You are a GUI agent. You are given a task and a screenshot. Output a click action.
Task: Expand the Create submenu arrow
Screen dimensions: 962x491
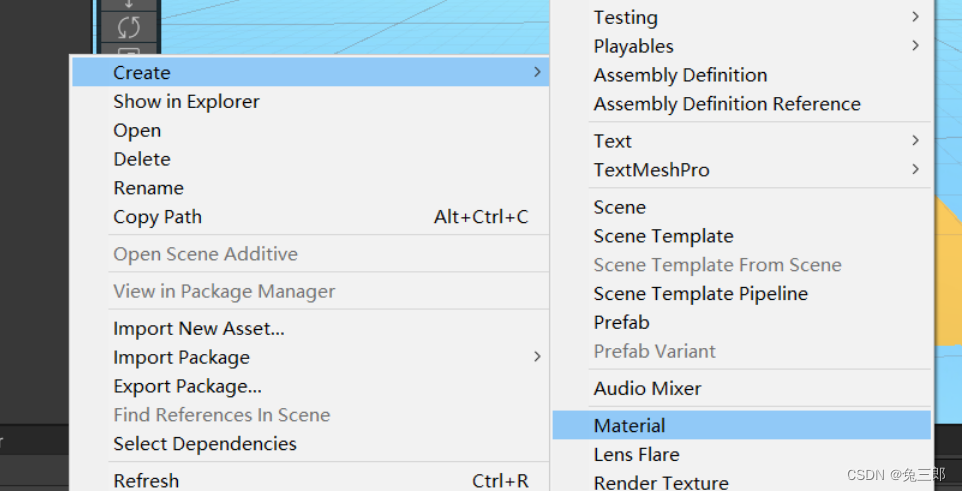(537, 73)
